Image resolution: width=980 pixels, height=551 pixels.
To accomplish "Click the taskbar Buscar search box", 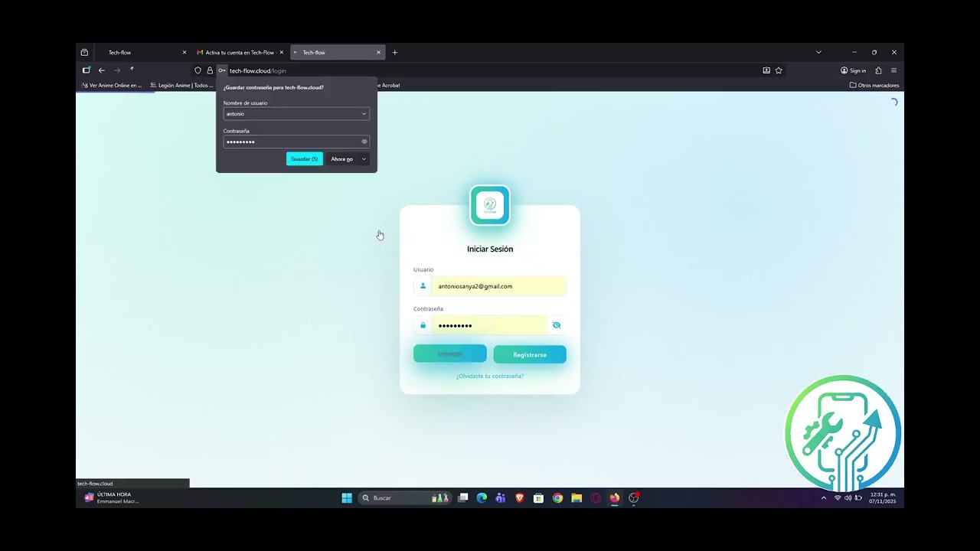I will coord(404,498).
